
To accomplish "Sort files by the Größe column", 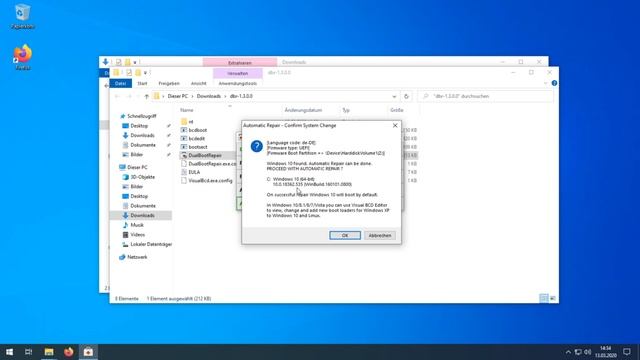I will coord(397,110).
